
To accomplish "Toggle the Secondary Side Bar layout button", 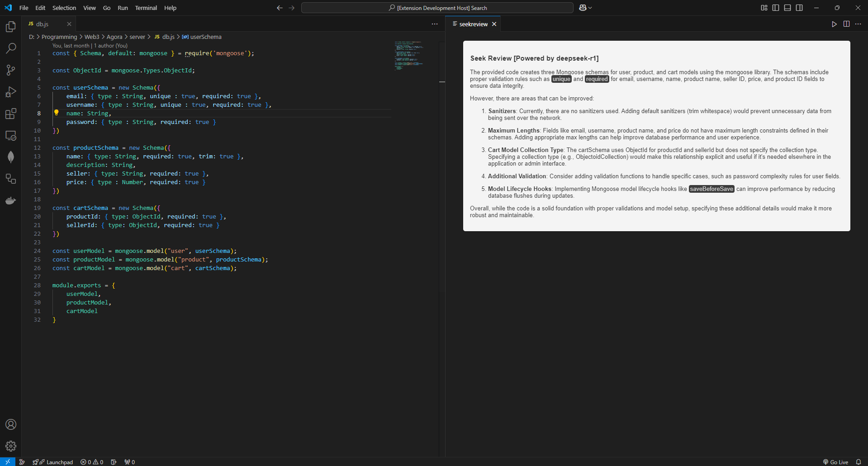I will pos(799,8).
